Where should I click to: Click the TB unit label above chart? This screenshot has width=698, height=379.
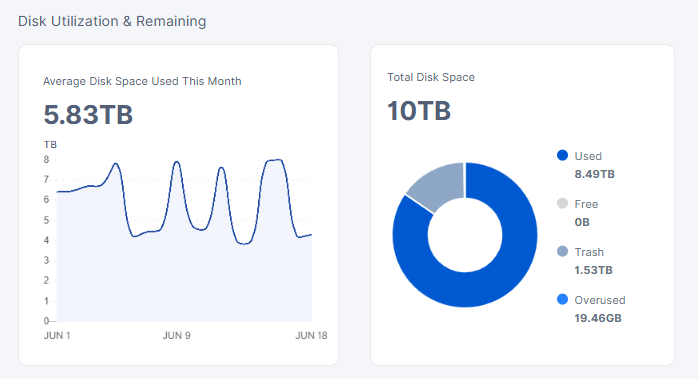click(x=50, y=145)
